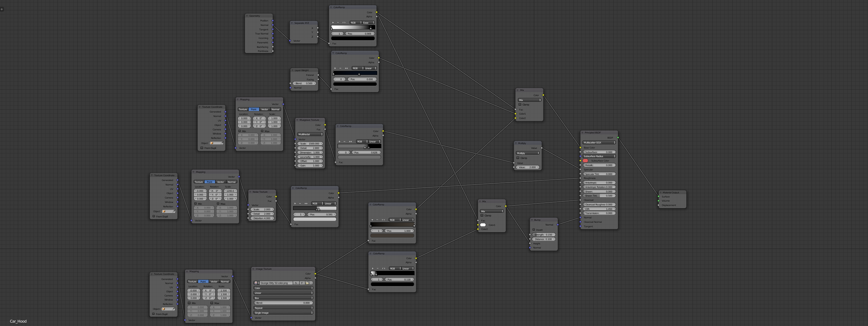The width and height of the screenshot is (868, 326).
Task: Select Normal type button in 1.000-scale Mapping
Action: (x=276, y=109)
